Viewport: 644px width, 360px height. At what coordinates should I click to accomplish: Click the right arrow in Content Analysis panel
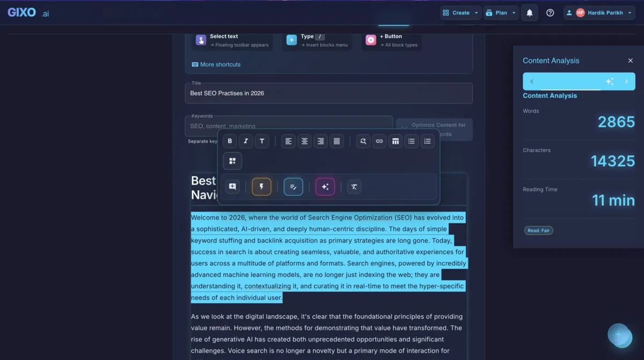click(x=626, y=81)
